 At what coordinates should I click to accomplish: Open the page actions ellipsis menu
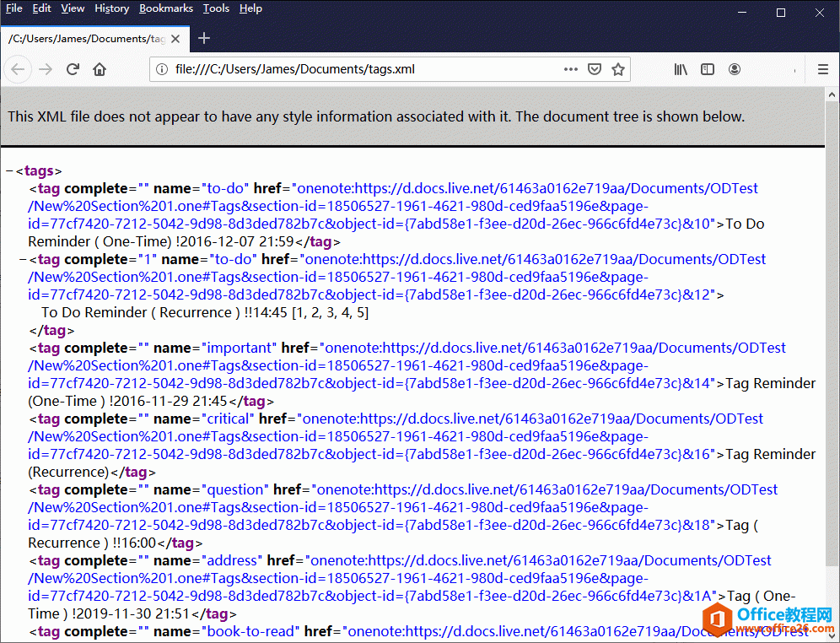pos(570,69)
